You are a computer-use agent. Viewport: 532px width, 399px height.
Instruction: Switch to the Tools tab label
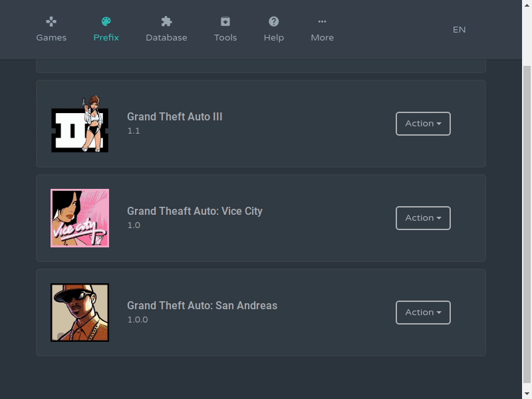pyautogui.click(x=225, y=38)
